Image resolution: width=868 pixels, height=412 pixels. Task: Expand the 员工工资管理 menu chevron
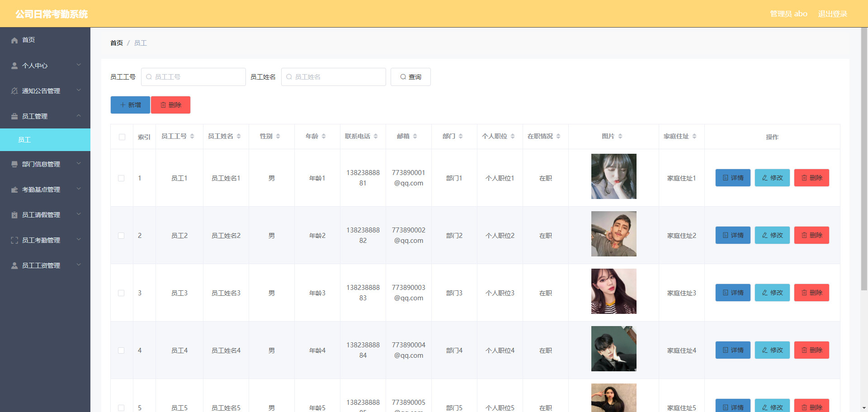(79, 265)
